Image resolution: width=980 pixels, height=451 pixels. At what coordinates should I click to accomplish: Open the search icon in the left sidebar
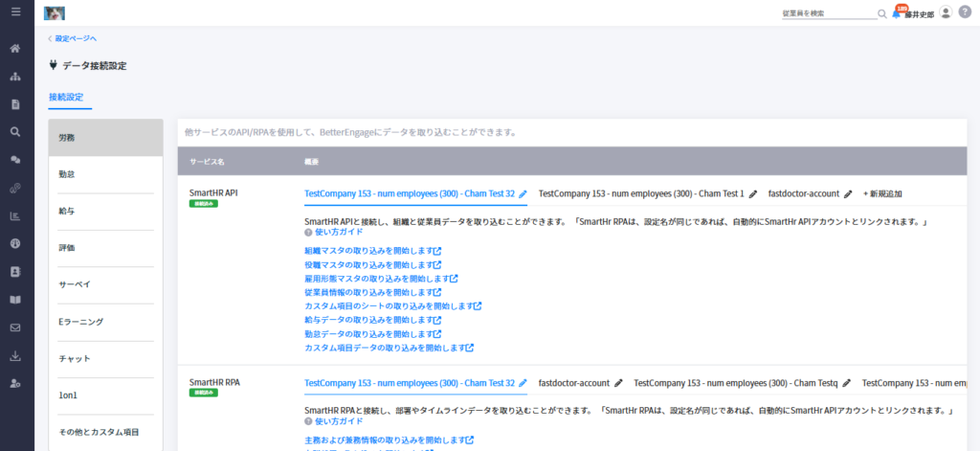[16, 132]
